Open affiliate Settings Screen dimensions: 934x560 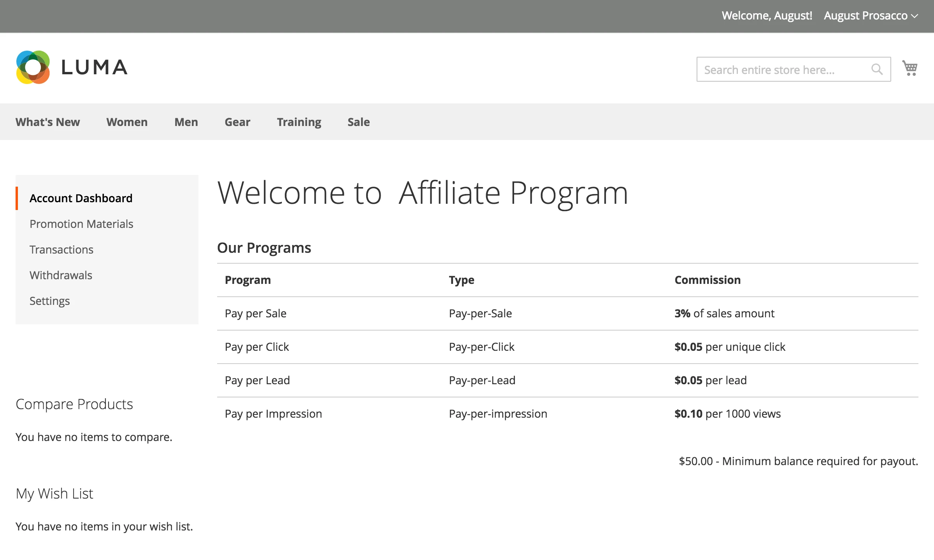click(49, 301)
